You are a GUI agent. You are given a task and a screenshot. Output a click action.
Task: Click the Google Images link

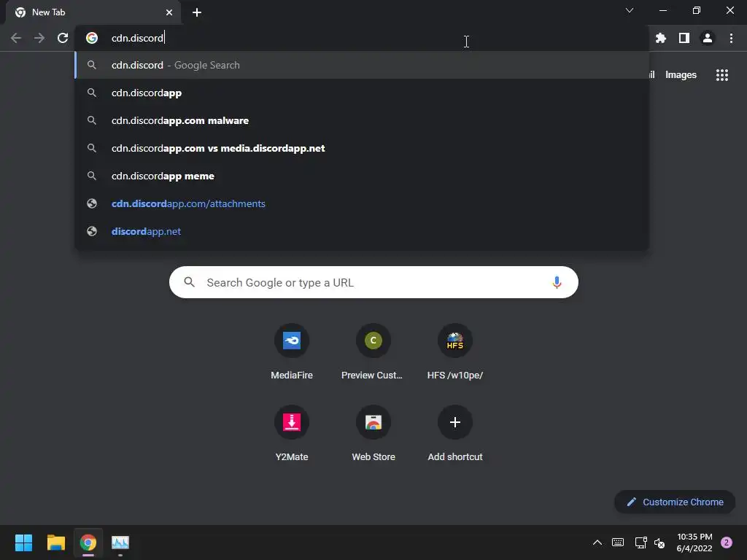(x=681, y=75)
